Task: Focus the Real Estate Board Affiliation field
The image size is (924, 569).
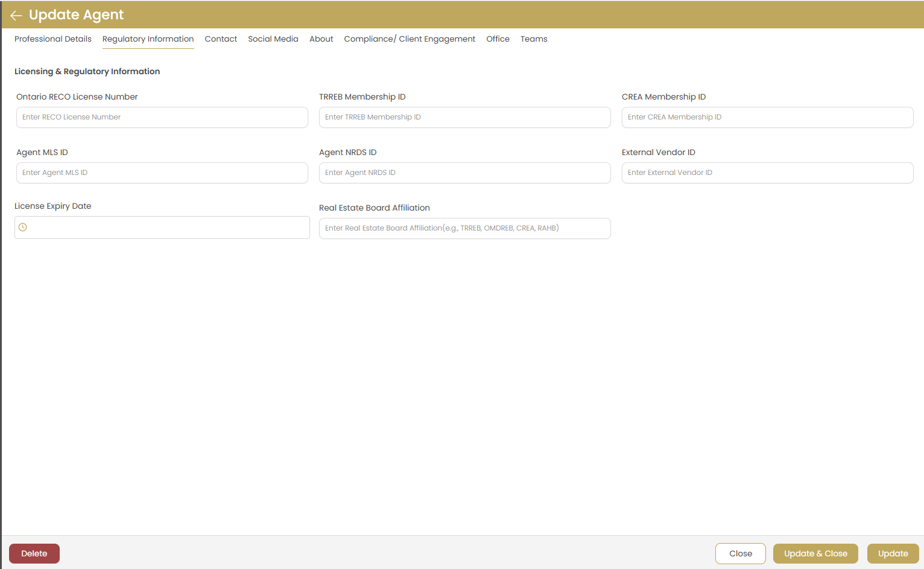Action: (464, 228)
